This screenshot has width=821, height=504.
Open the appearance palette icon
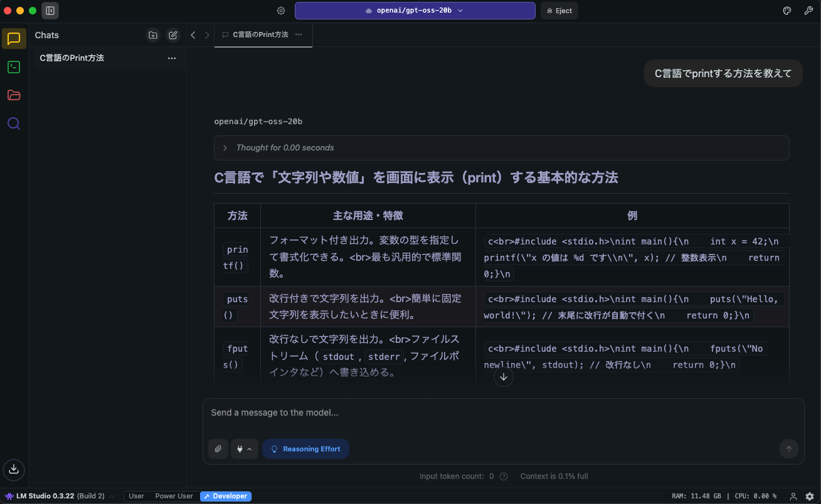click(788, 11)
